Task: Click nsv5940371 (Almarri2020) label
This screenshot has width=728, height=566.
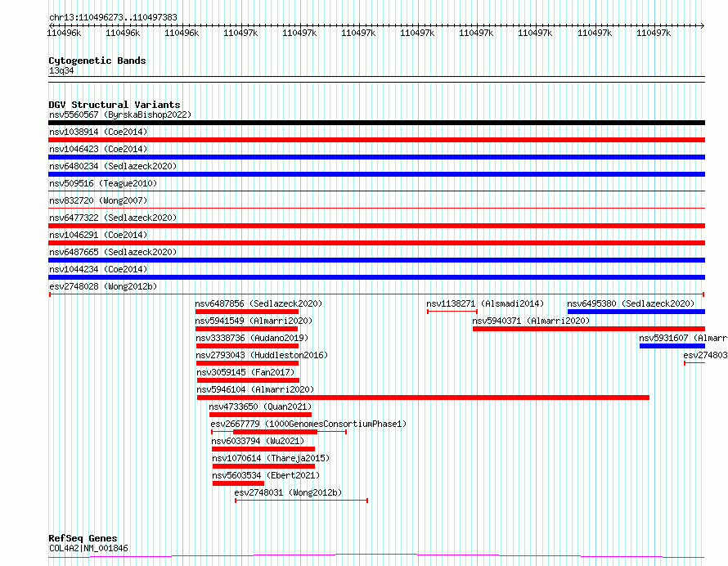Action: (531, 321)
